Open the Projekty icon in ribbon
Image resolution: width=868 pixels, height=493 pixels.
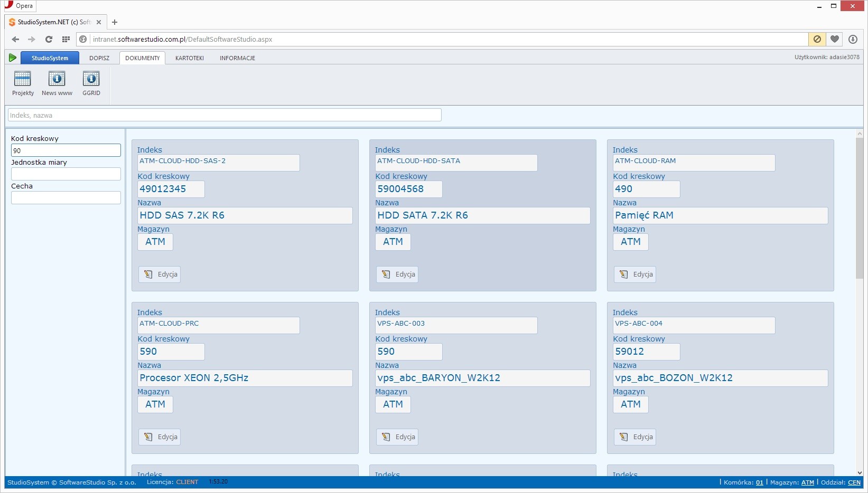(23, 83)
